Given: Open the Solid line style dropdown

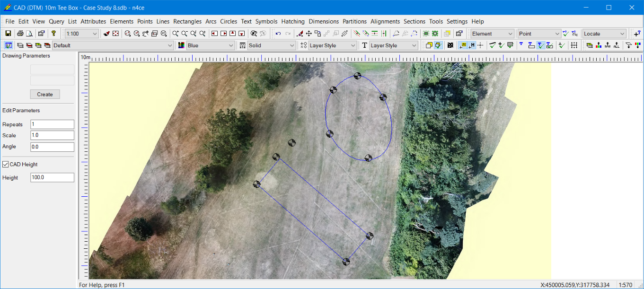Looking at the screenshot, I should point(272,45).
